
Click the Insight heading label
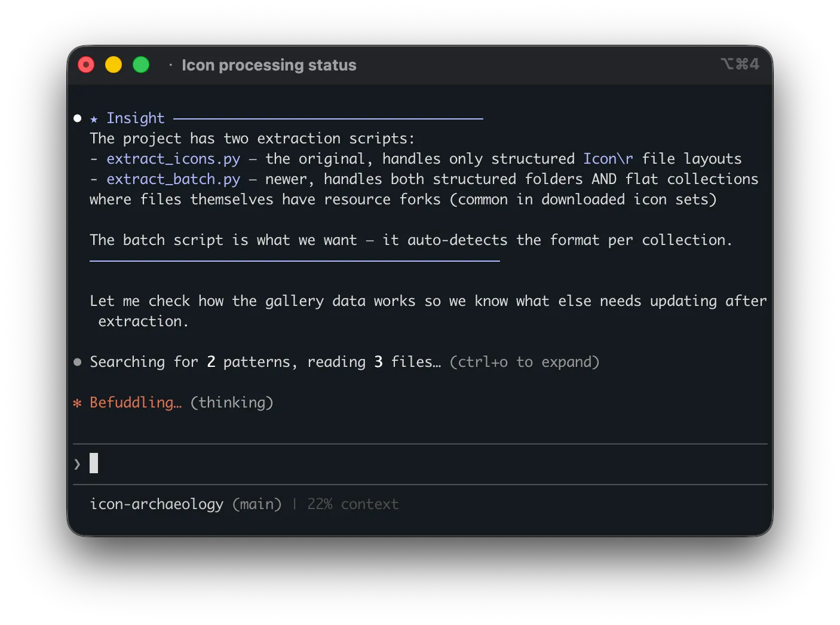[136, 118]
